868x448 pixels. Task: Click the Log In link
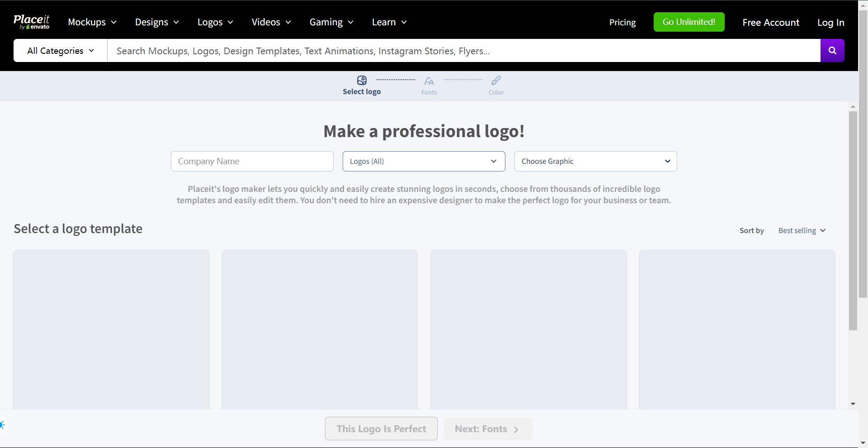coord(830,22)
